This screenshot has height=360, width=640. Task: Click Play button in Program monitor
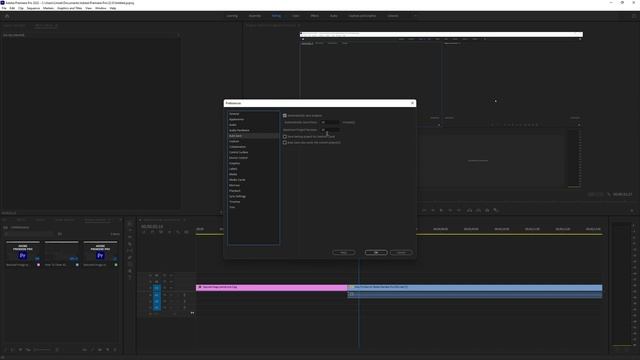point(441,210)
